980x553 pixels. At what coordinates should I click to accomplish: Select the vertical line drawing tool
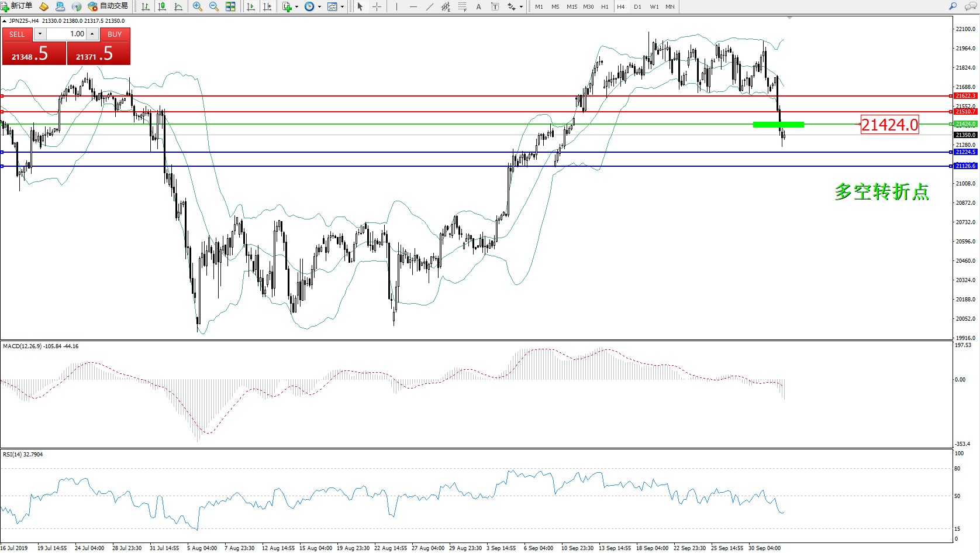coord(396,6)
